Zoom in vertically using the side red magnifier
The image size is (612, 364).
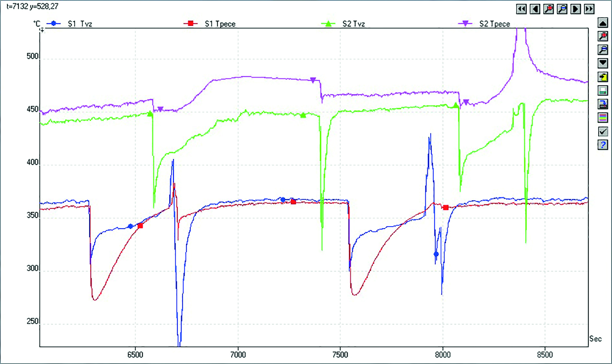click(603, 36)
